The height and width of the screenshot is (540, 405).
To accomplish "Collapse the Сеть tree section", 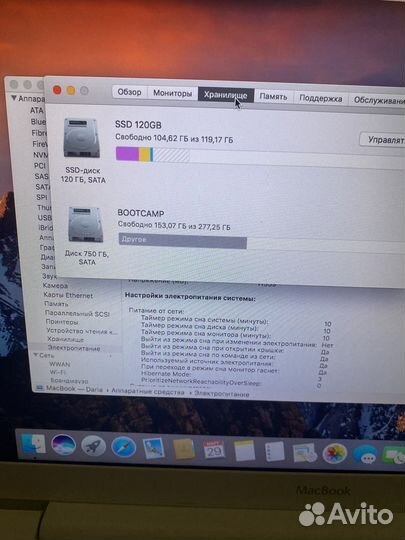I will click(35, 355).
